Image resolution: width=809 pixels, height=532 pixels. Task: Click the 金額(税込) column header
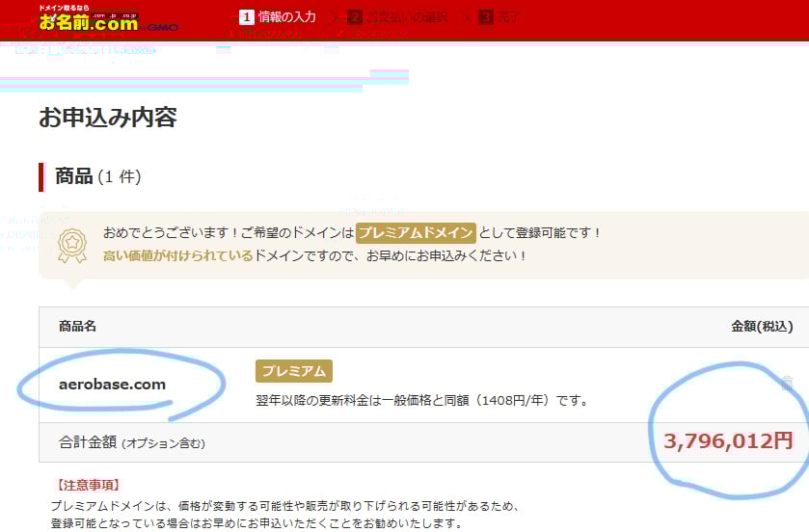click(762, 327)
